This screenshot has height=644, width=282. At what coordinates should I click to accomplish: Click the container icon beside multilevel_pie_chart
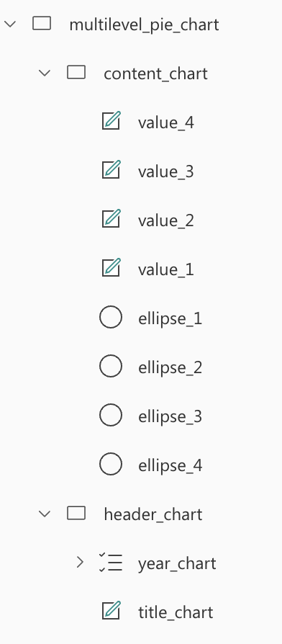42,23
